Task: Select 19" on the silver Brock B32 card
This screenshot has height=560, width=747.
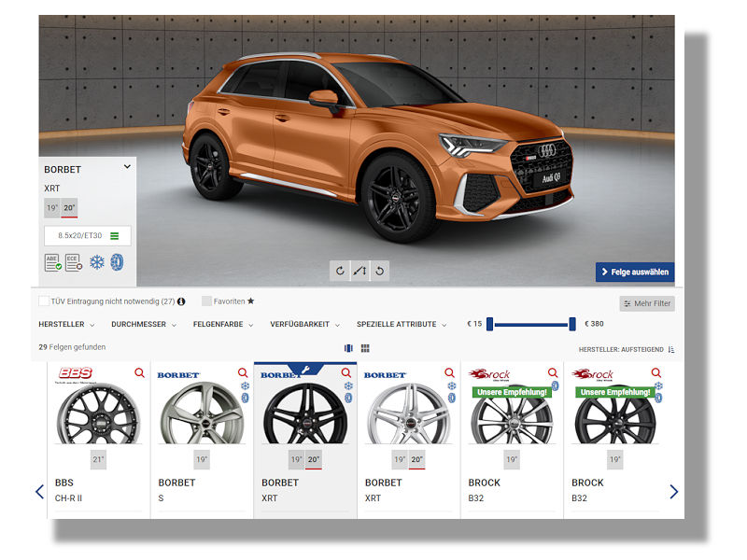Action: [x=512, y=459]
